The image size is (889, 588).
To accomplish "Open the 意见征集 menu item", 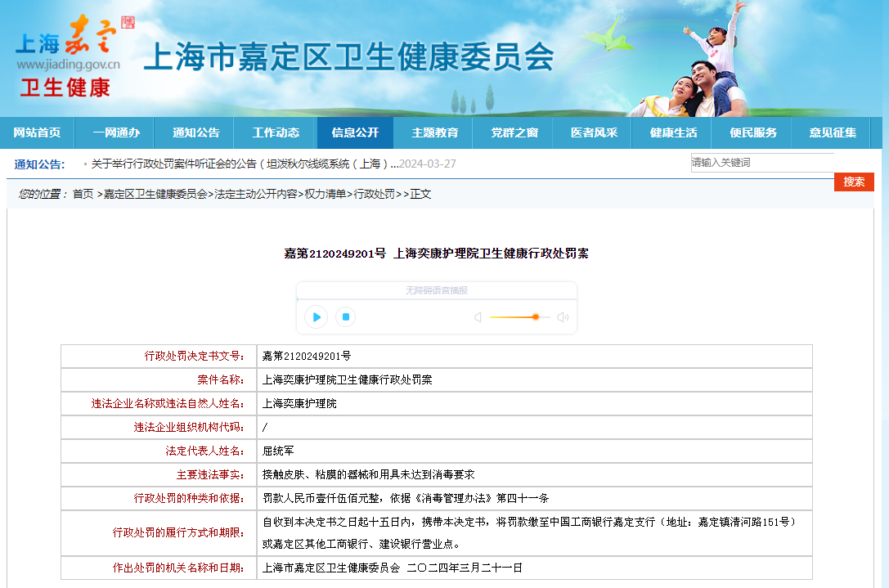I will coord(833,132).
